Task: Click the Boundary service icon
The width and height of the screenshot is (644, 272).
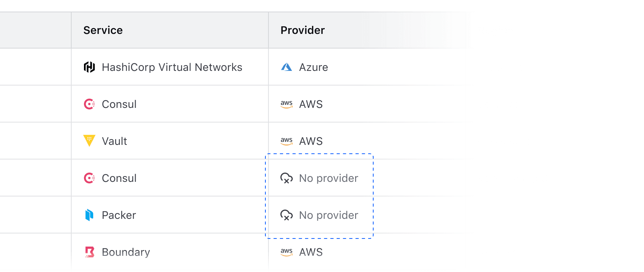Action: click(x=89, y=252)
